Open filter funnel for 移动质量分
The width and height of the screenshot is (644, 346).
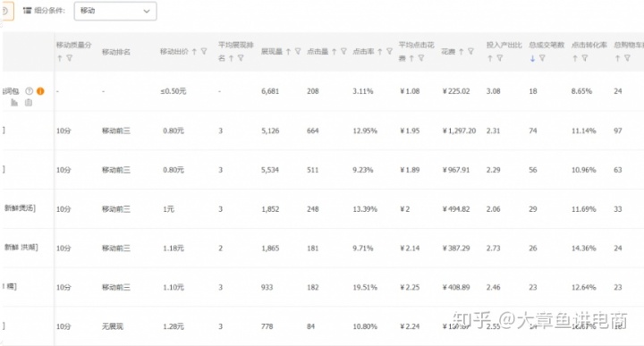click(x=70, y=58)
